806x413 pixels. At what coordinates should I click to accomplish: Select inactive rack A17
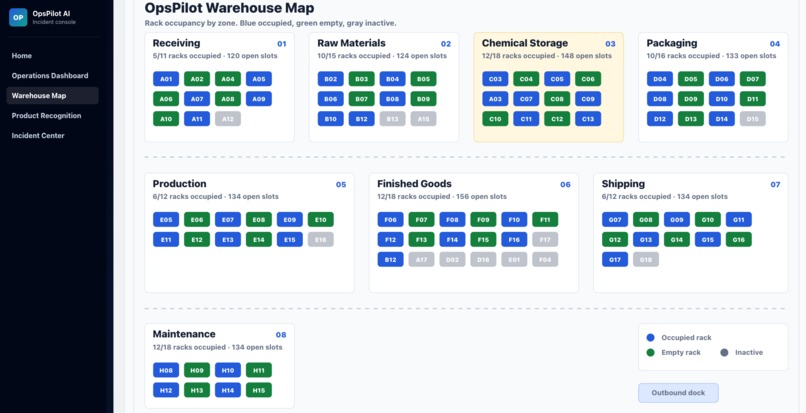tap(422, 260)
